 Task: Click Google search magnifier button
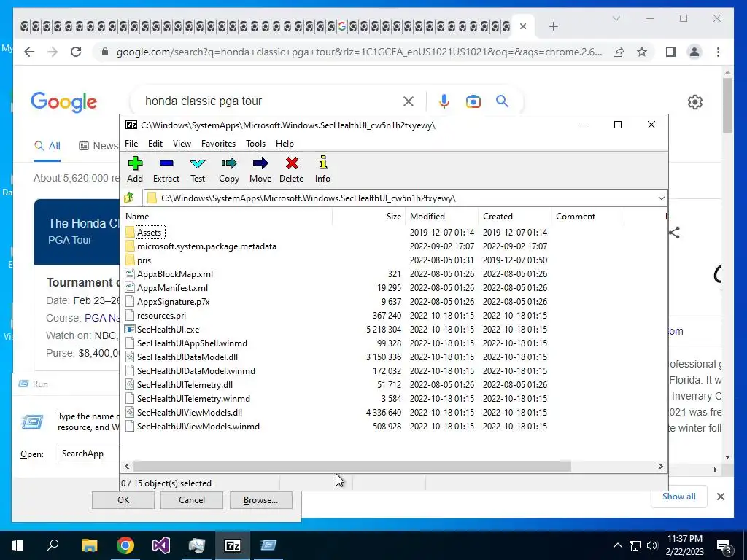pyautogui.click(x=502, y=101)
